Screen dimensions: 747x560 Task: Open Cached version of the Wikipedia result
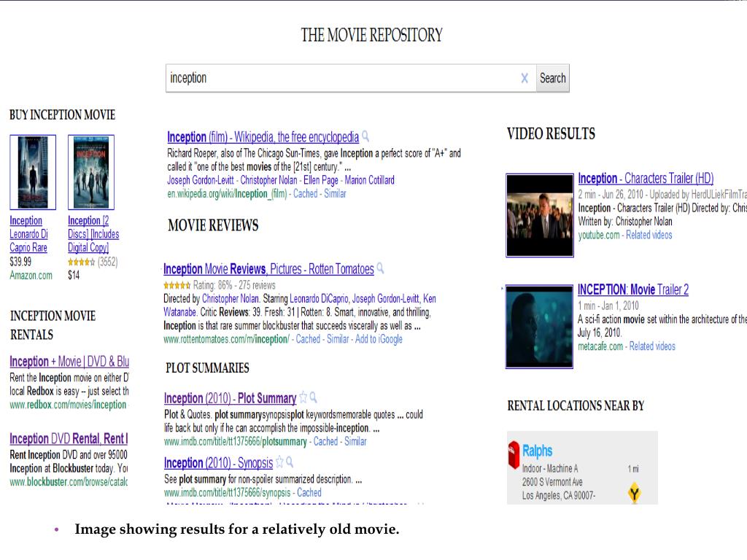306,194
